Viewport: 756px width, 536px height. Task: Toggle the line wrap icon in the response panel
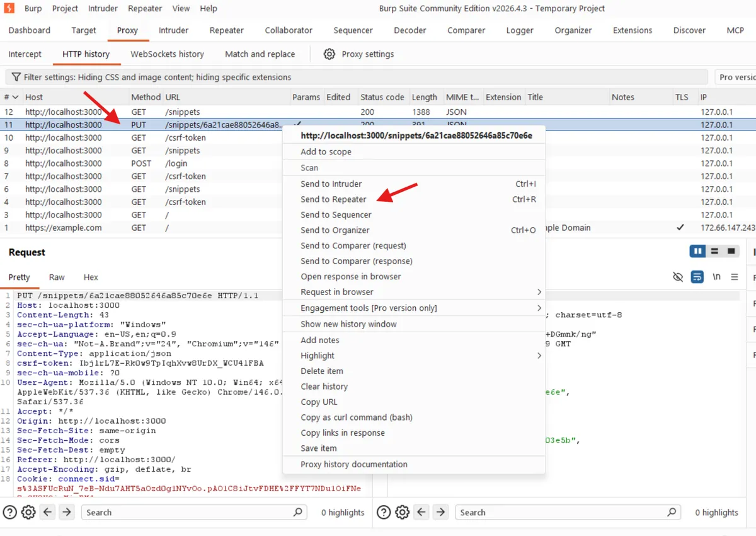pyautogui.click(x=697, y=277)
